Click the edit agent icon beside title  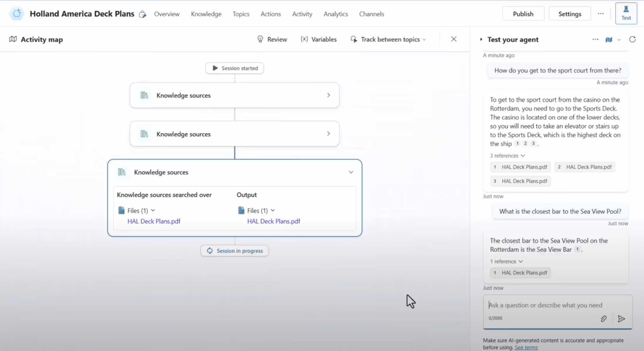142,14
